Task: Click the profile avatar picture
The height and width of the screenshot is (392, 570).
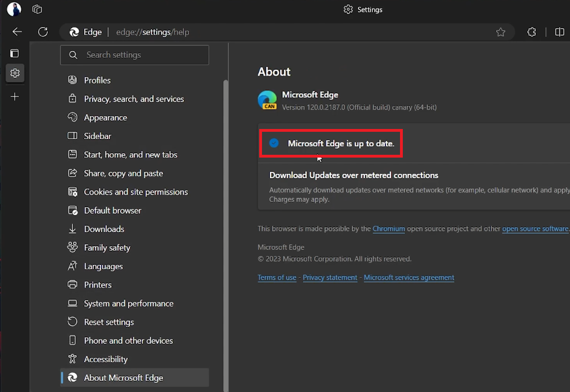Action: (x=14, y=9)
